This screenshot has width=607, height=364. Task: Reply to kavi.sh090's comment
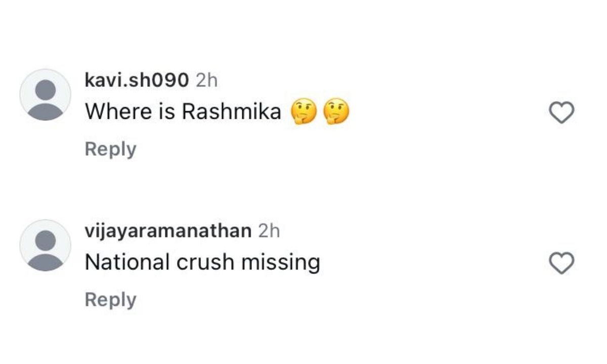point(111,148)
